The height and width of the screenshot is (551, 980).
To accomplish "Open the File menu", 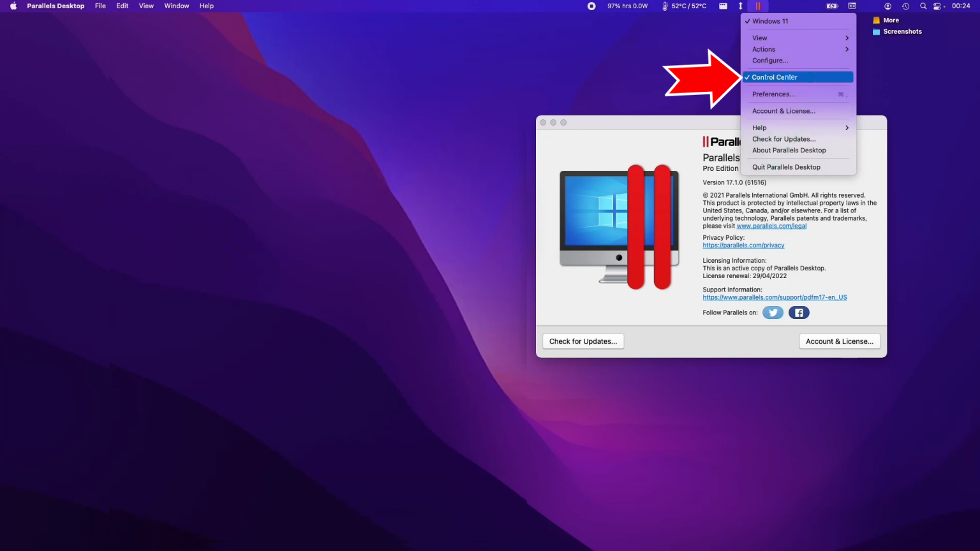I will point(100,6).
